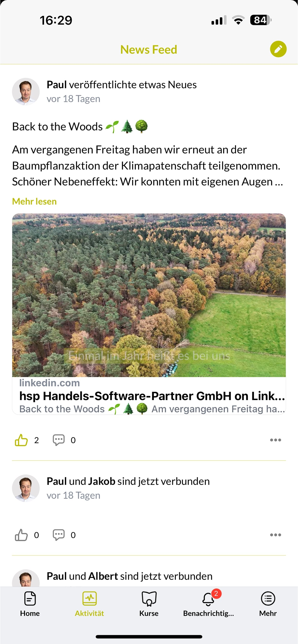The image size is (298, 644).
Task: Open three-dot menu on Paul und Jakob post
Action: [275, 535]
